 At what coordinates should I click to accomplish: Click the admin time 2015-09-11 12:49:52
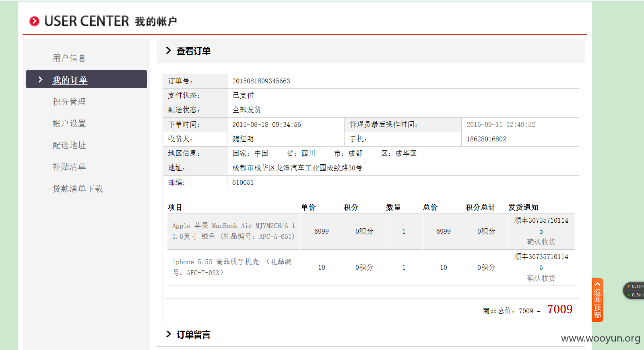pos(501,124)
